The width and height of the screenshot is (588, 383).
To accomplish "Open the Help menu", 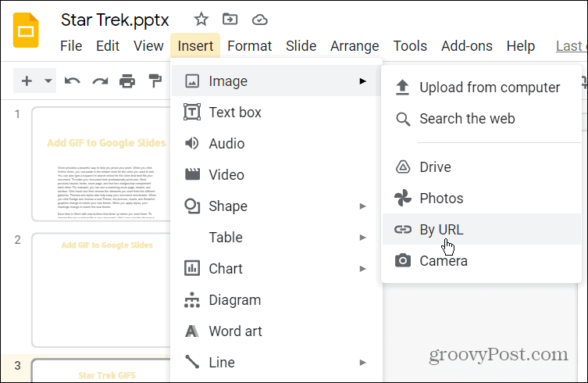I will coord(521,46).
